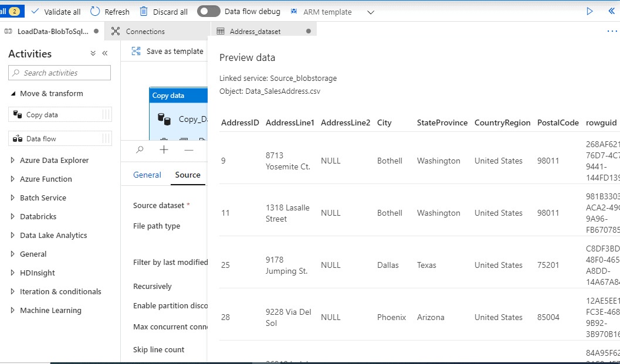Click the Refresh icon in toolbar
This screenshot has width=620, height=364.
tap(95, 11)
